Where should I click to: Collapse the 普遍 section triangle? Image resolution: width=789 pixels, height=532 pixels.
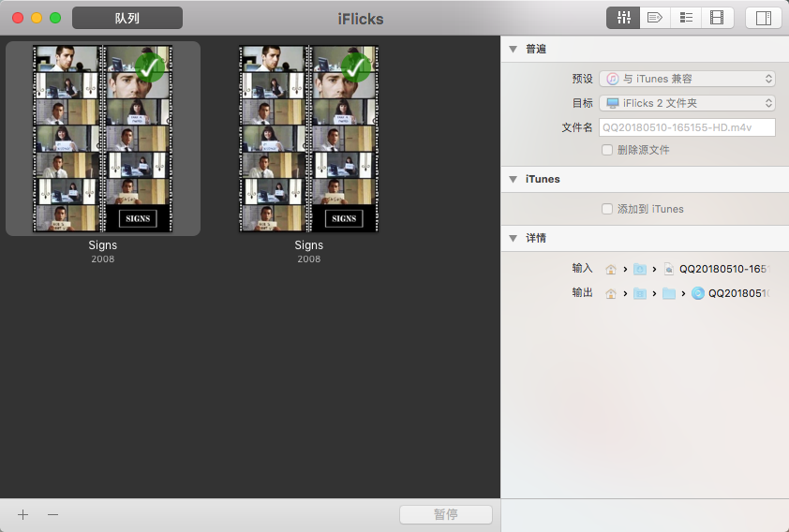click(x=514, y=50)
